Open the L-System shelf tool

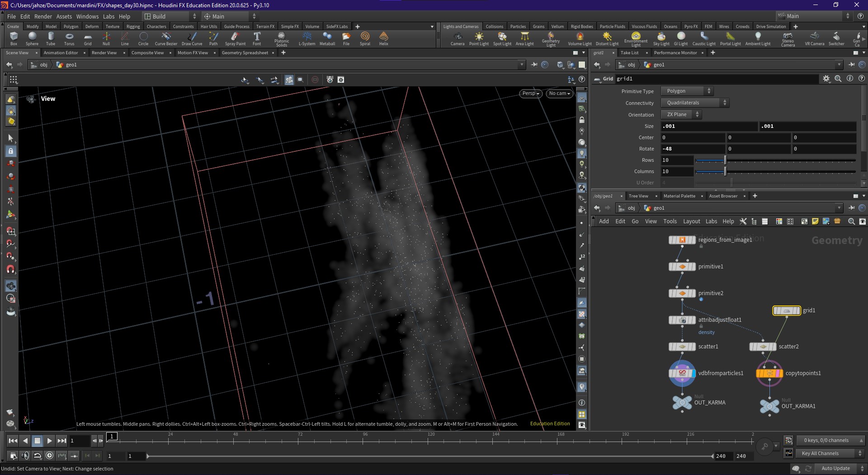(x=307, y=39)
